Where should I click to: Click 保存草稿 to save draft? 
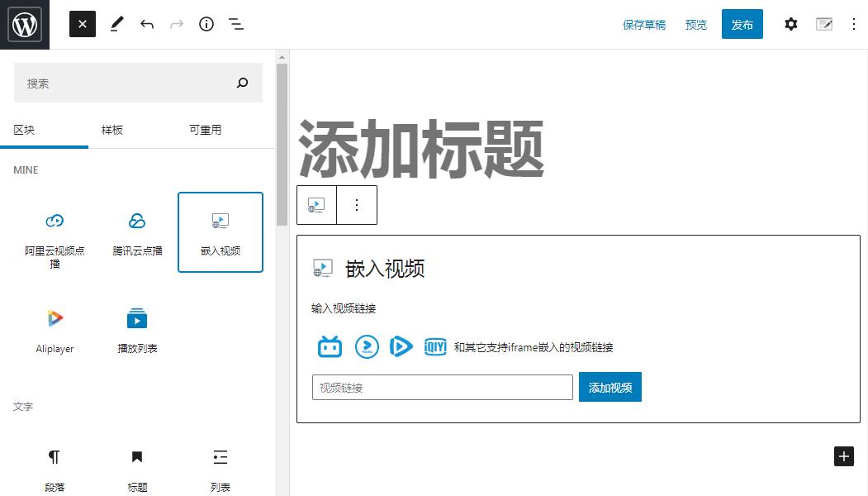(644, 24)
